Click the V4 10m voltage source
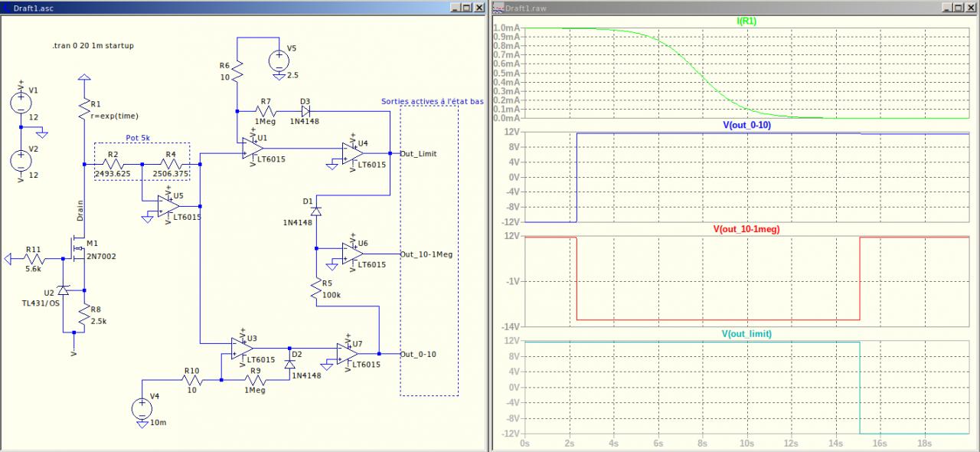980x452 pixels. [142, 408]
